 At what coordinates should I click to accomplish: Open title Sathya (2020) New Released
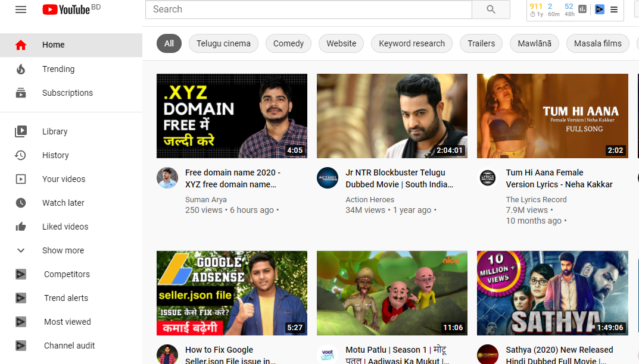tap(559, 354)
